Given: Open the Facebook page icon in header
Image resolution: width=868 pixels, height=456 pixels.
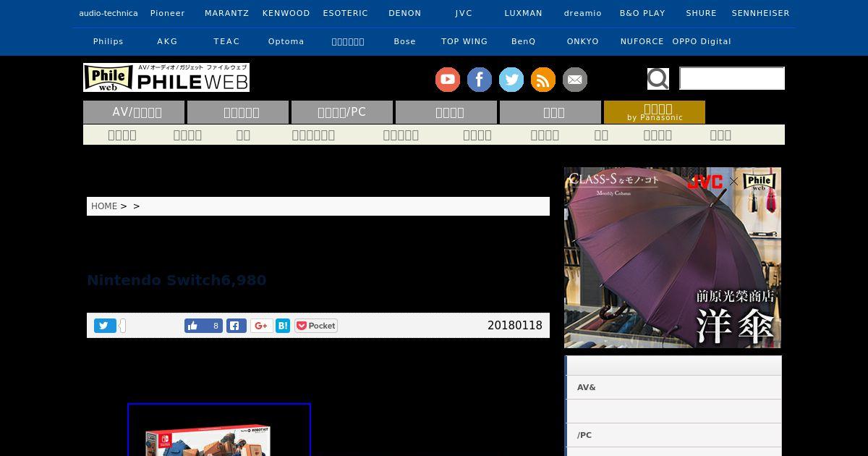Looking at the screenshot, I should [x=480, y=80].
